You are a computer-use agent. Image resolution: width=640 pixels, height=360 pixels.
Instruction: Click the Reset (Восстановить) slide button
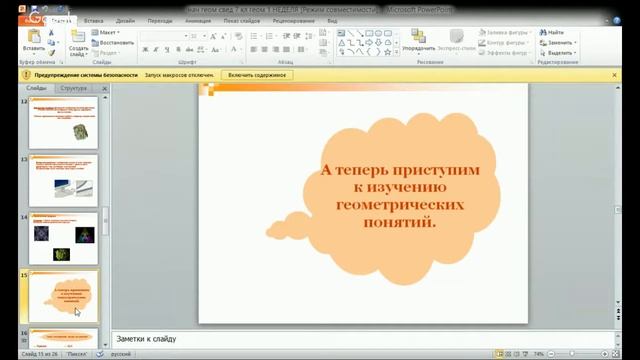click(113, 42)
